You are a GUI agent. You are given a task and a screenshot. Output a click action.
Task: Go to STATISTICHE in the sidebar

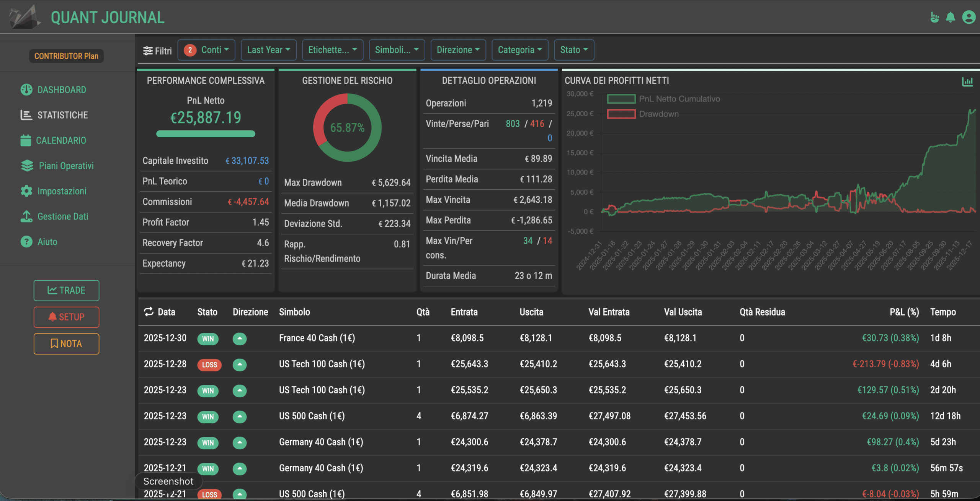click(x=62, y=115)
